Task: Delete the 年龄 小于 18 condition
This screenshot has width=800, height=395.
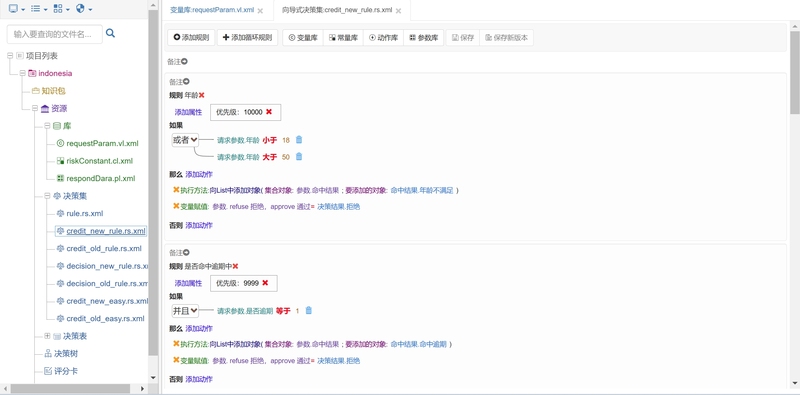Action: [299, 139]
